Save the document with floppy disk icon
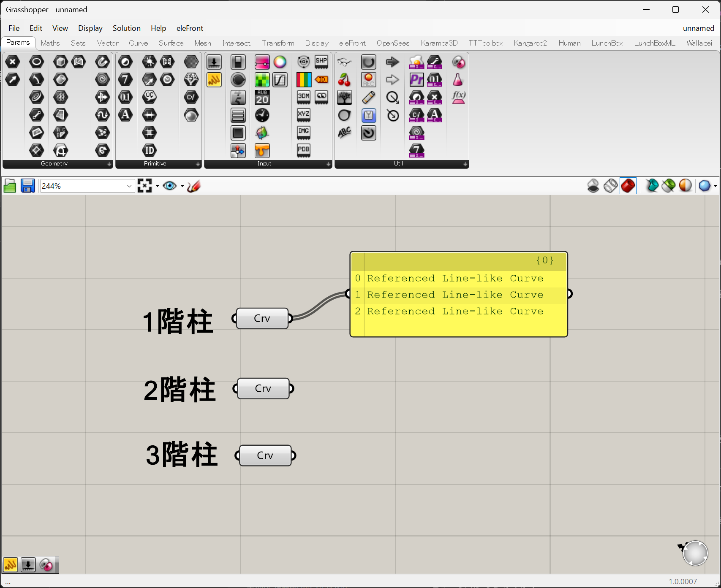This screenshot has width=721, height=588. pyautogui.click(x=28, y=186)
